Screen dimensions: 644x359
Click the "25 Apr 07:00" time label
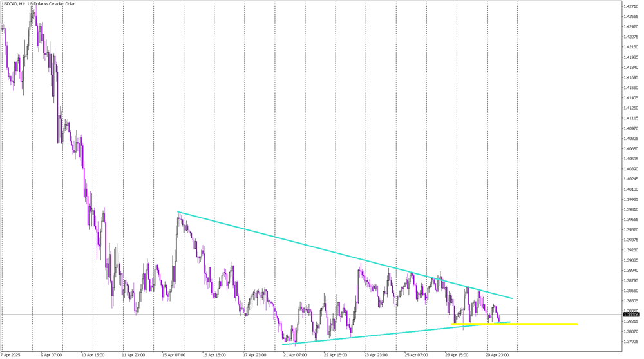click(x=416, y=355)
